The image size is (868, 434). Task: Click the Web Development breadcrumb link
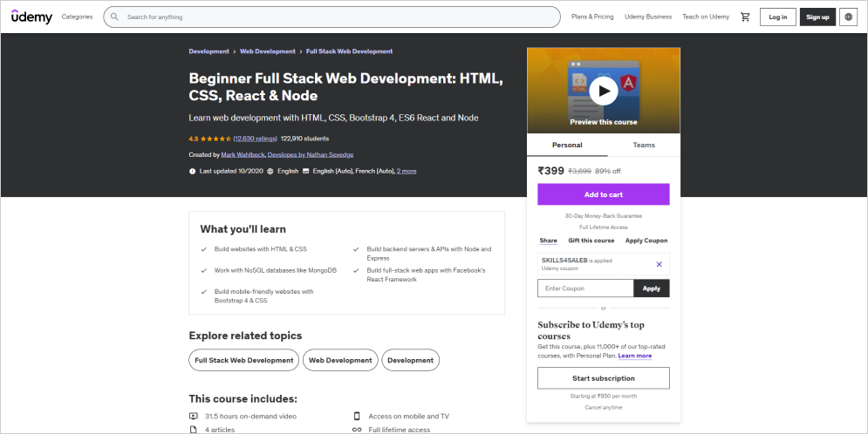coord(268,51)
